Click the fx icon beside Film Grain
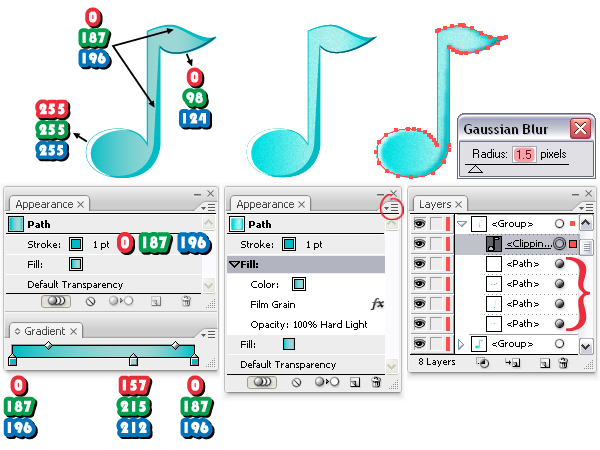 (377, 304)
